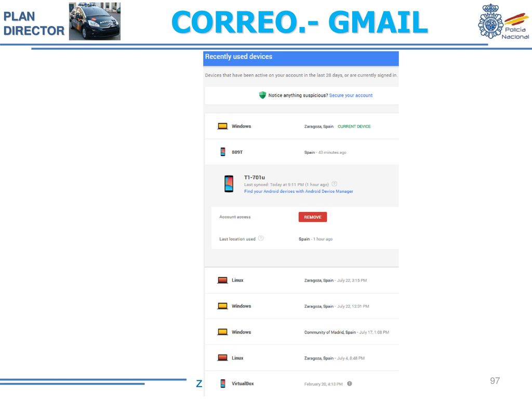Image resolution: width=532 pixels, height=399 pixels.
Task: Click the Policía Nacional logo
Action: [503, 21]
